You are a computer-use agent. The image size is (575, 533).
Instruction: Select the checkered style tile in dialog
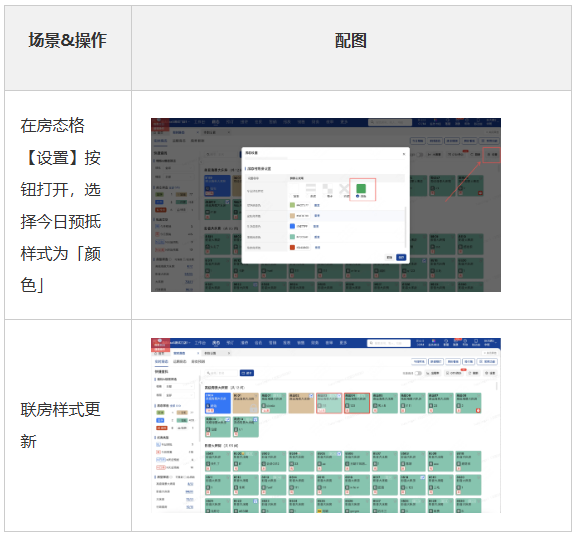[x=327, y=189]
